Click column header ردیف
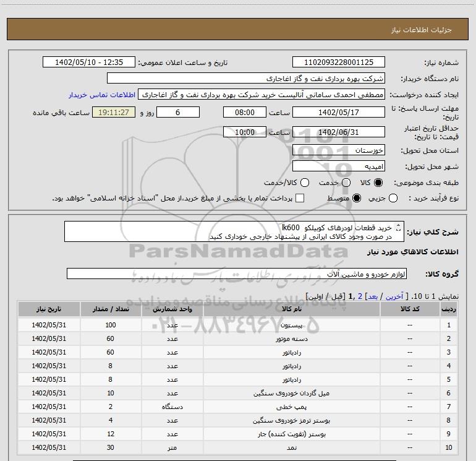Viewport: 476px width, 461px height. click(x=449, y=309)
